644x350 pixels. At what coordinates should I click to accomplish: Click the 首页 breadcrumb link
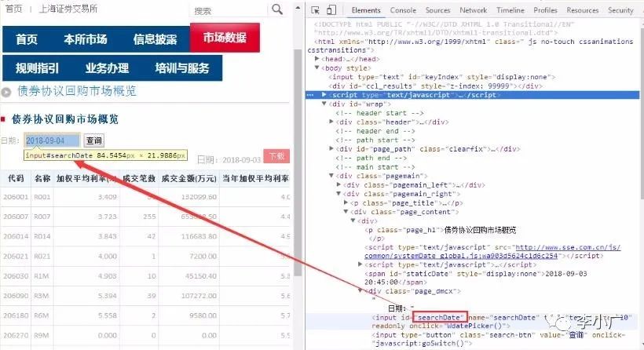coord(14,9)
